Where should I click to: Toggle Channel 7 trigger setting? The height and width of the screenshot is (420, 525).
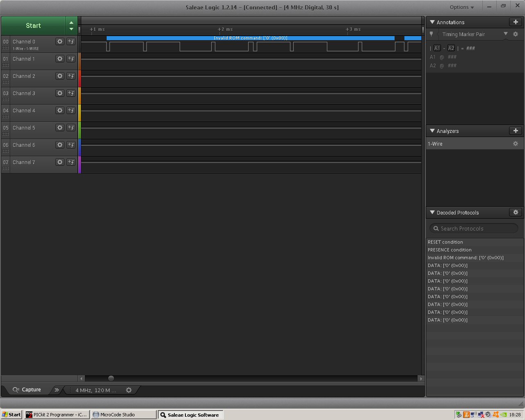(x=71, y=162)
